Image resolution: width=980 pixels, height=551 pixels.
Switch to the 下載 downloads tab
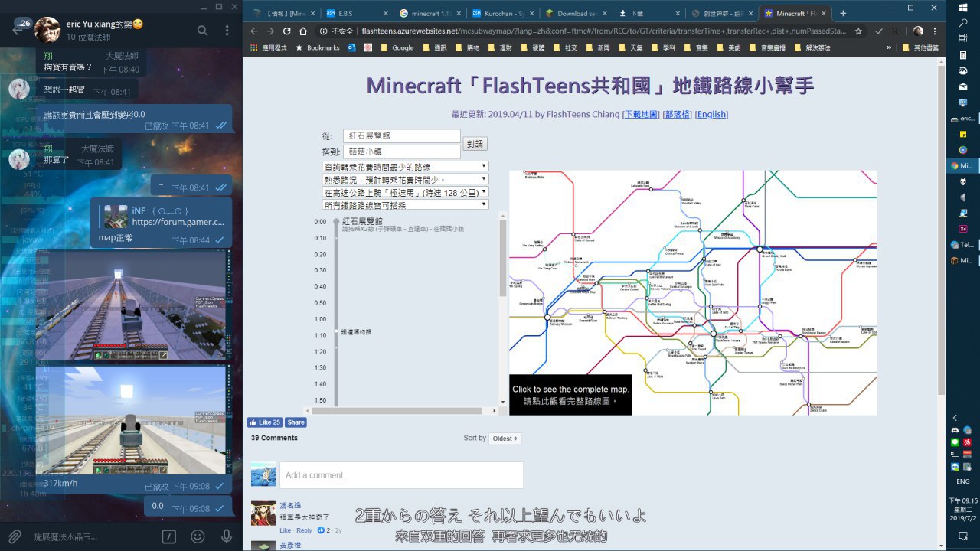tap(649, 13)
